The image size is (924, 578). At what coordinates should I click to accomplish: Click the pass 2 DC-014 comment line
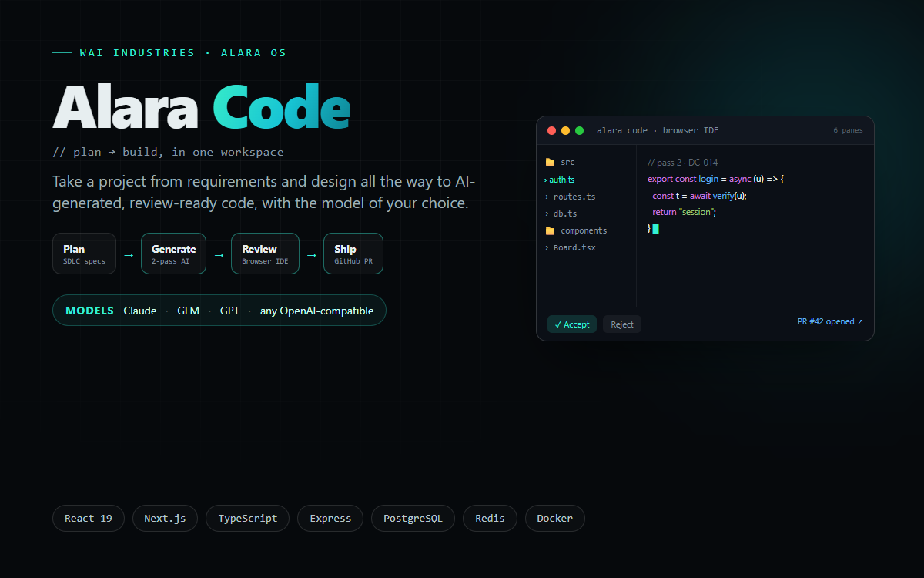pos(683,163)
